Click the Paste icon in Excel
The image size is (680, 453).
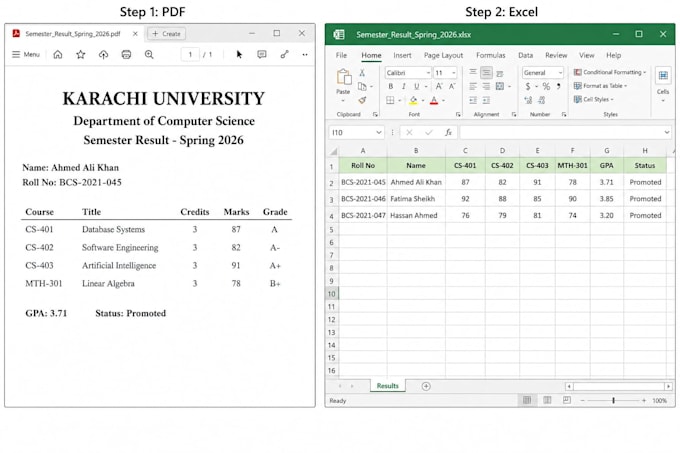coord(344,77)
